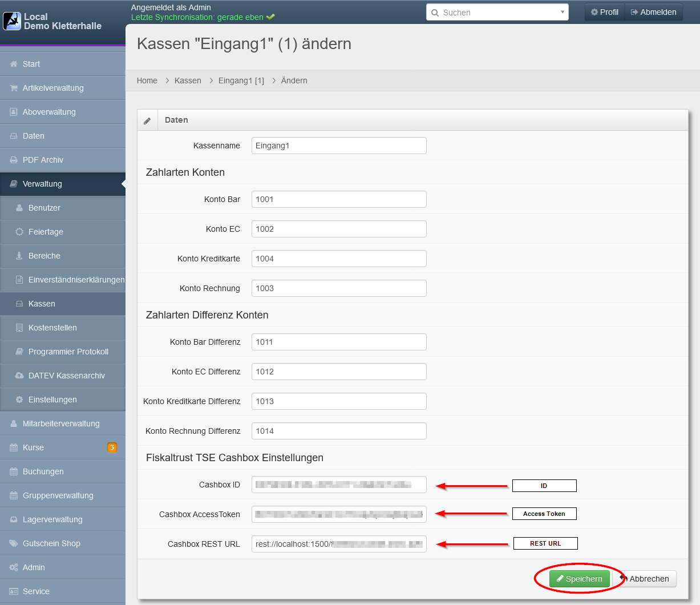The image size is (700, 605).
Task: Select DATEV Kassenarchiv in sidebar
Action: [66, 376]
